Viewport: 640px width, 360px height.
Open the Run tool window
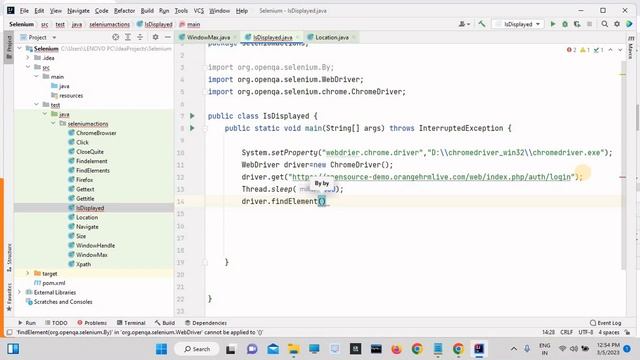click(27, 323)
